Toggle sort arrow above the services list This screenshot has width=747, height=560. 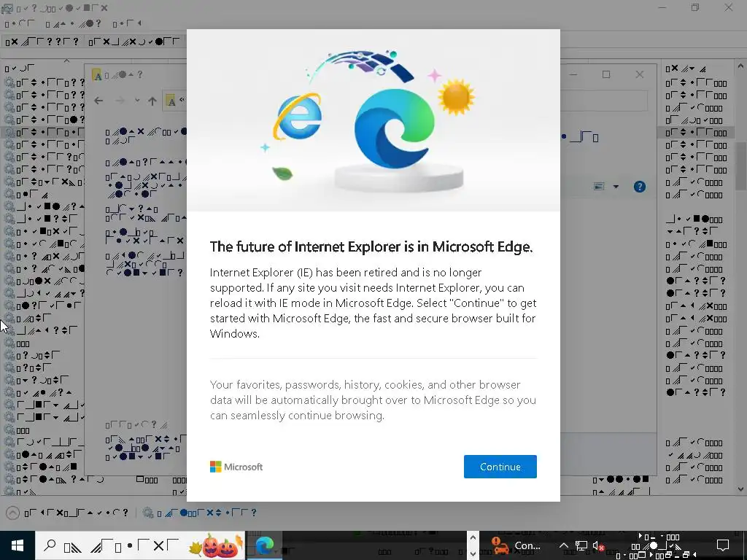pos(66,61)
